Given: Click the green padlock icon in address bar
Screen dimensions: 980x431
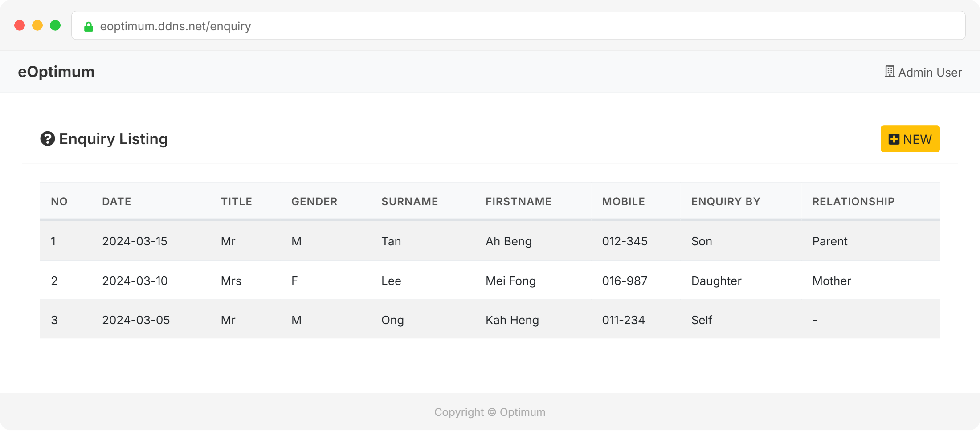Looking at the screenshot, I should point(89,27).
